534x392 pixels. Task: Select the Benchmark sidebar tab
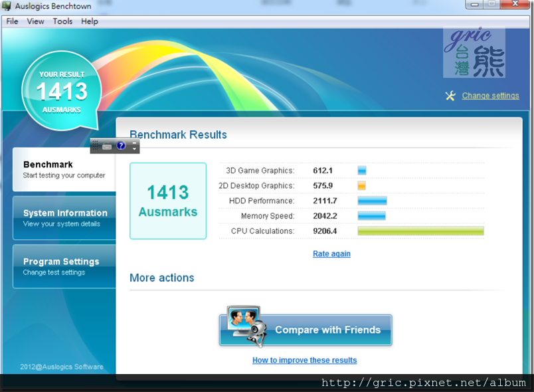click(x=64, y=169)
